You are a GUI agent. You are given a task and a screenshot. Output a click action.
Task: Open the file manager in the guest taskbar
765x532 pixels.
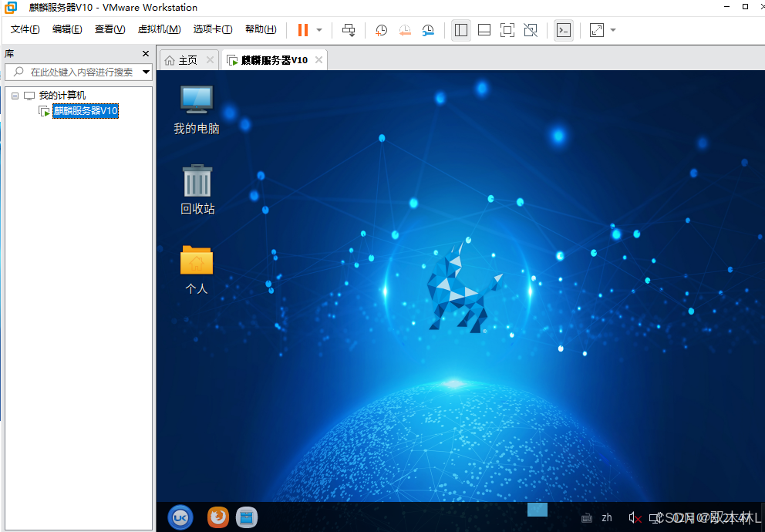tap(246, 517)
